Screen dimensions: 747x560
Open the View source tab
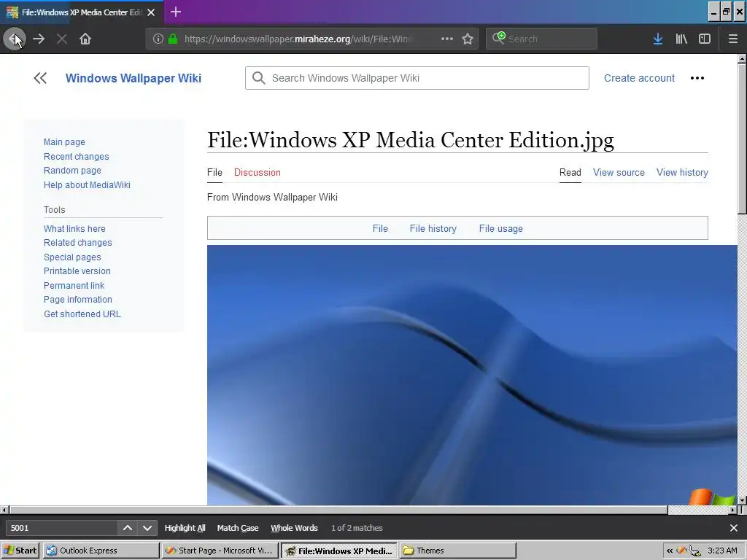(619, 172)
